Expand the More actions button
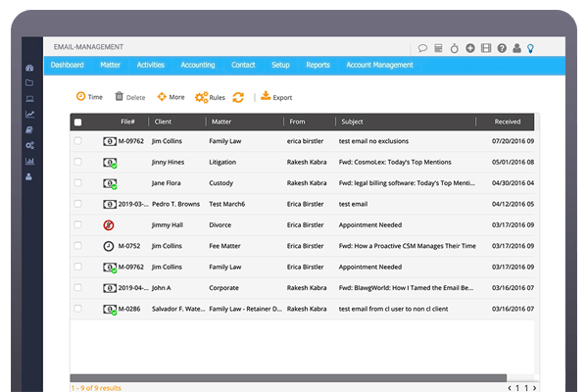588x392 pixels. click(171, 97)
